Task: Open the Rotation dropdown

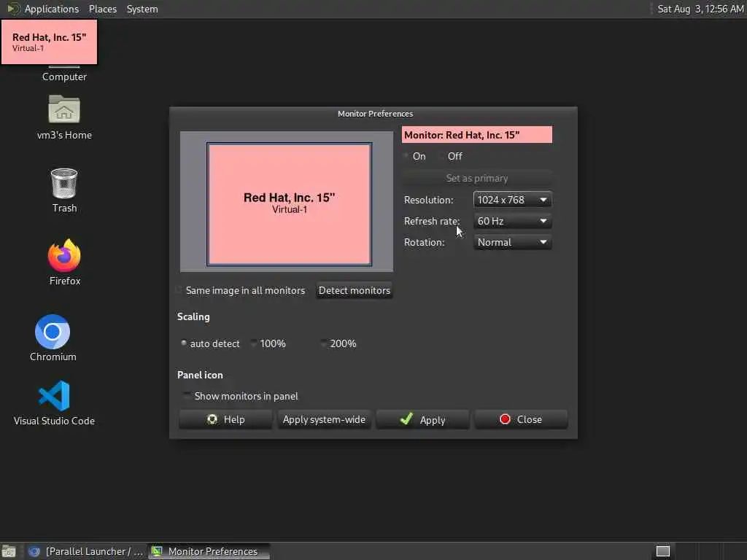Action: pos(513,242)
